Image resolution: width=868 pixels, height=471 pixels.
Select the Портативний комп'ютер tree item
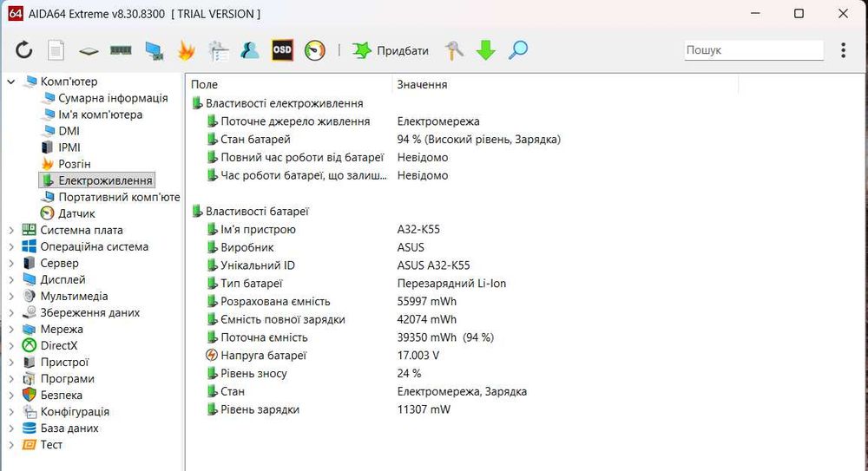click(x=119, y=197)
